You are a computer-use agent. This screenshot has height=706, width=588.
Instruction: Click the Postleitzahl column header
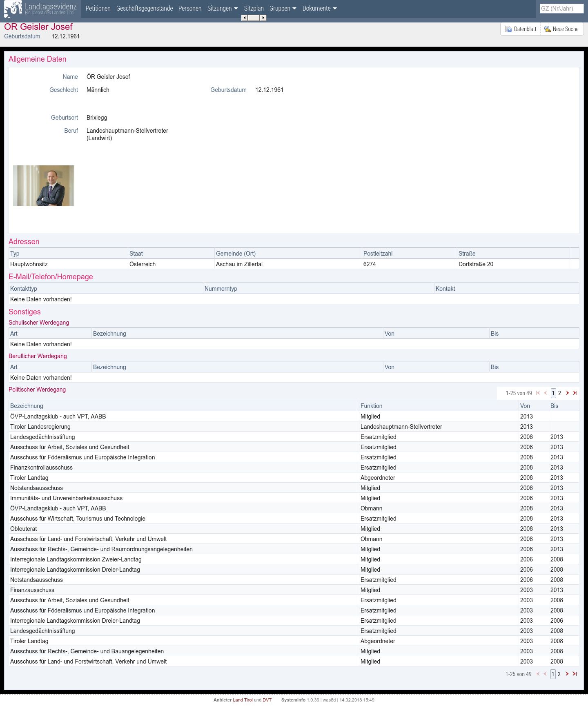409,254
